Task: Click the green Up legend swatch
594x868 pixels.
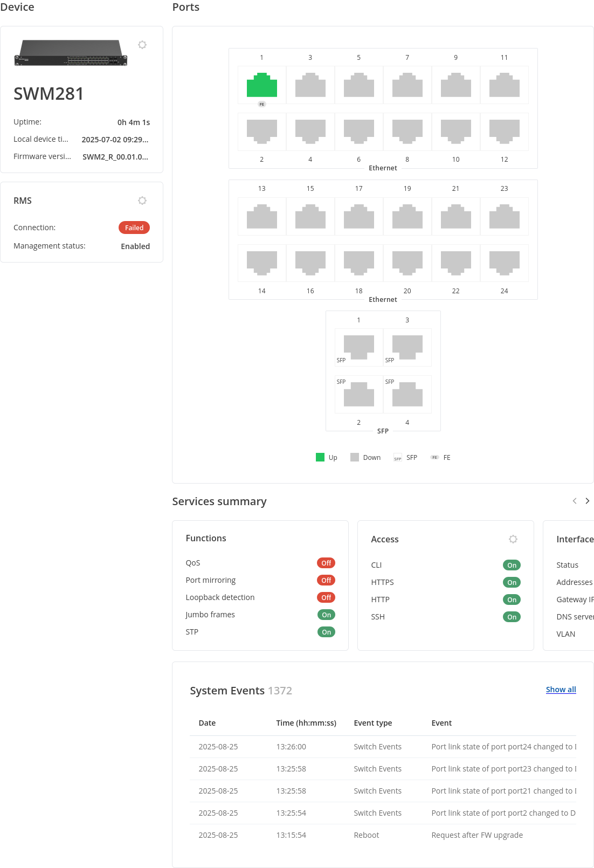Action: (x=320, y=457)
